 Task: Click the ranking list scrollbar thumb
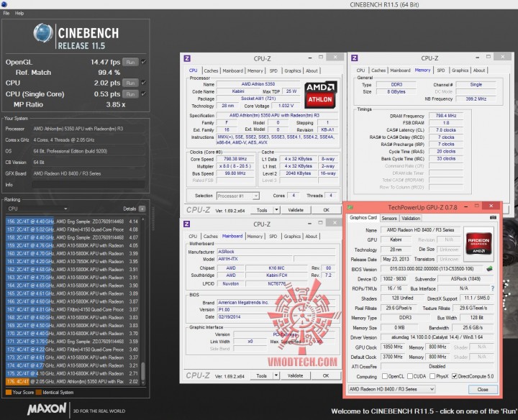pos(143,371)
